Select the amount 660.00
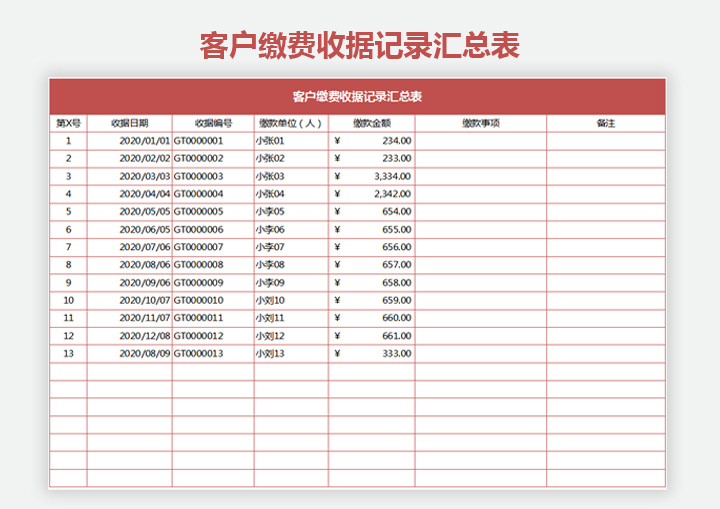This screenshot has height=509, width=720. click(397, 318)
